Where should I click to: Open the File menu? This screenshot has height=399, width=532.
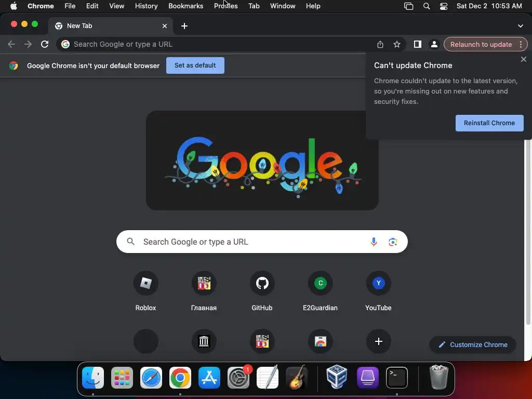(70, 6)
